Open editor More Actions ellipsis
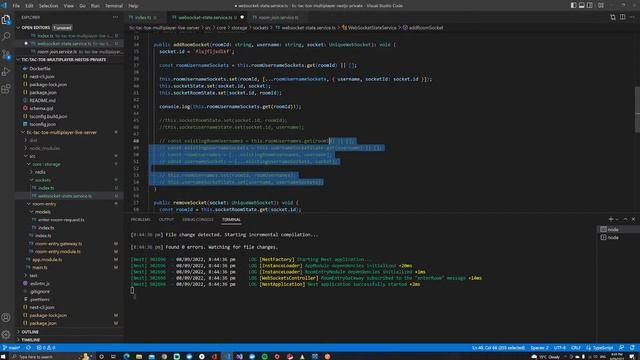This screenshot has width=640, height=360. pyautogui.click(x=632, y=17)
